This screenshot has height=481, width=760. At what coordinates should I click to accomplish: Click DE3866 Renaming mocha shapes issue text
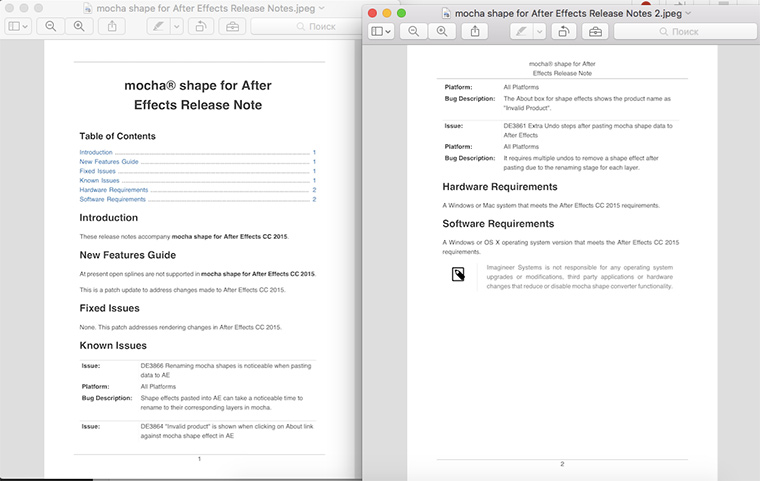point(226,370)
